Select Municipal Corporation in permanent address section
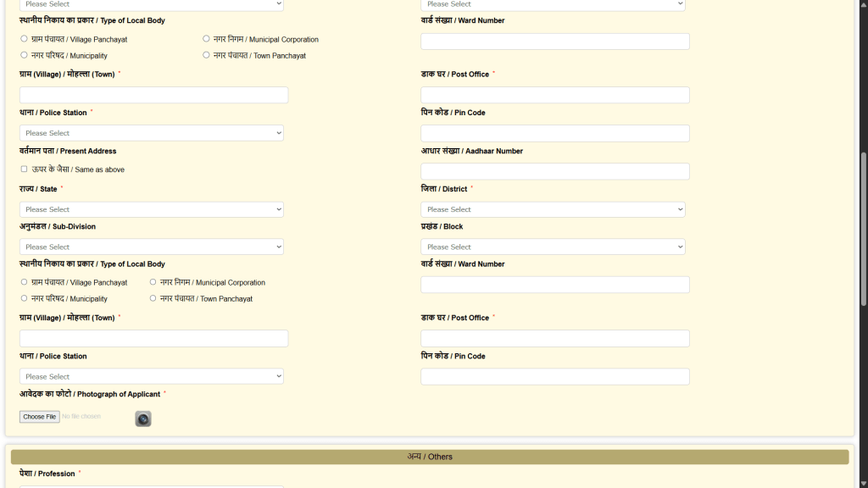Screen dimensions: 868x488 [206, 39]
